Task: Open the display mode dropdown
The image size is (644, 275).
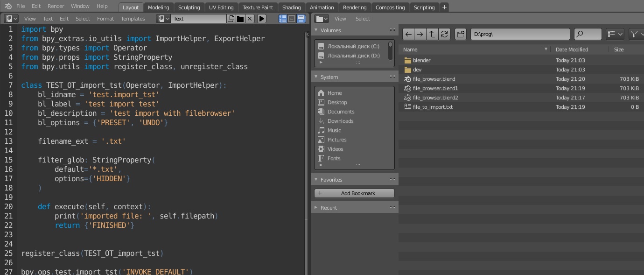Action: (615, 34)
